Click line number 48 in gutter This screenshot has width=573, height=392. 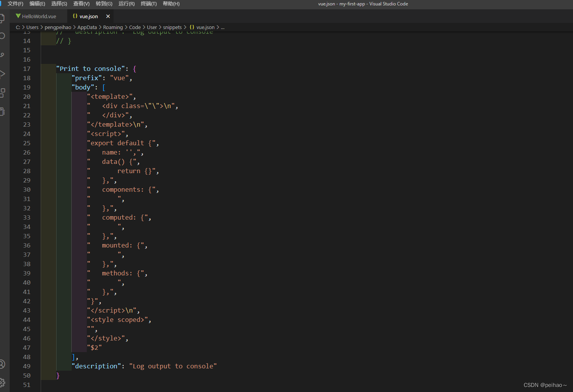coord(27,357)
